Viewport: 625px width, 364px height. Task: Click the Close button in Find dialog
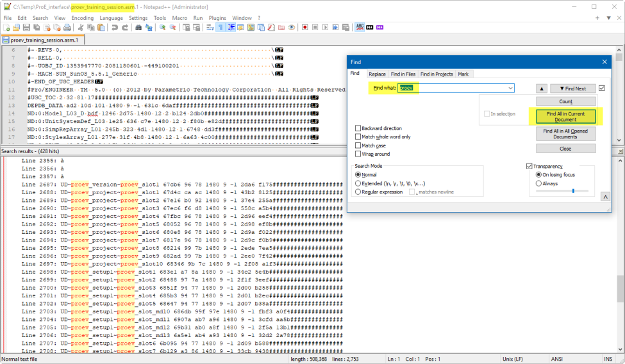point(565,149)
